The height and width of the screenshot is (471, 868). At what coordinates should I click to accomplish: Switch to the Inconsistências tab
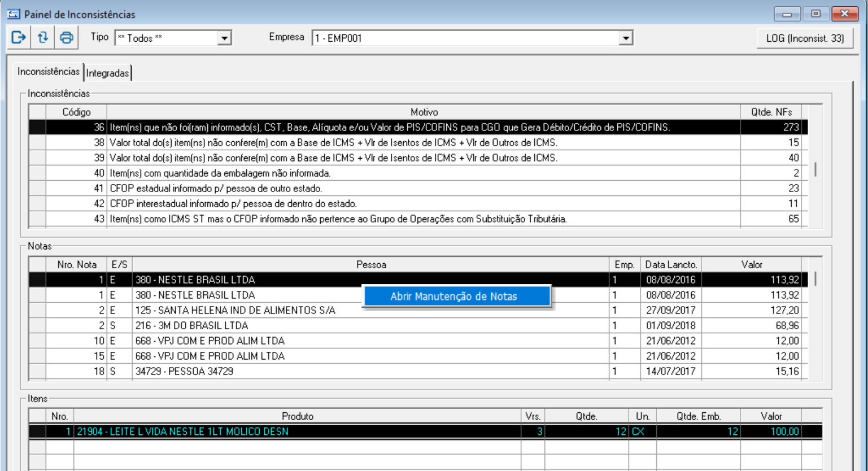coord(49,72)
